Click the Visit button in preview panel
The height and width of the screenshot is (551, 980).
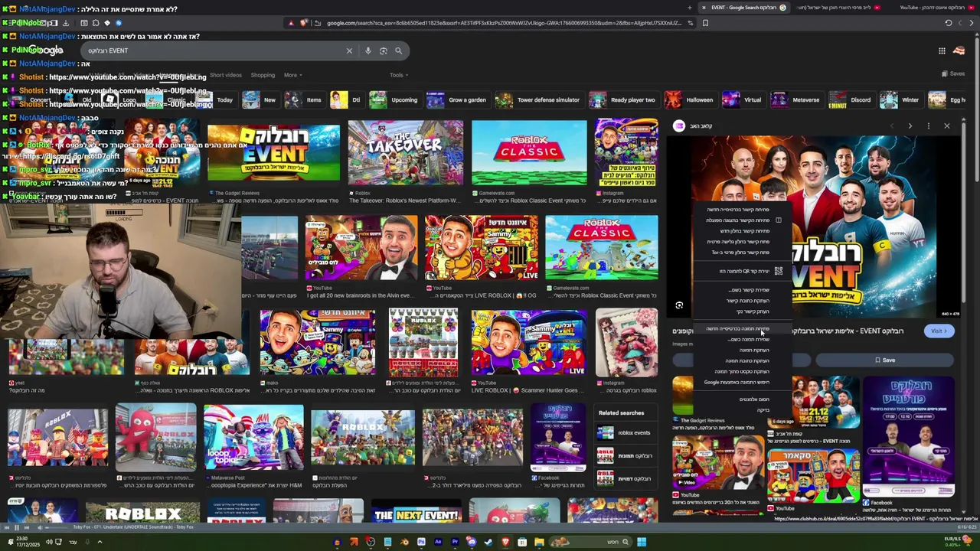click(x=938, y=331)
